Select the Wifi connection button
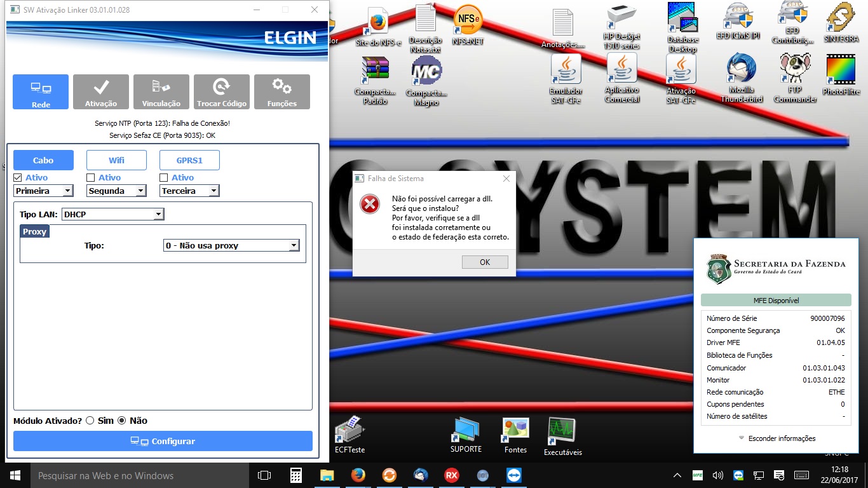Screen dimensions: 868x488 coord(116,160)
